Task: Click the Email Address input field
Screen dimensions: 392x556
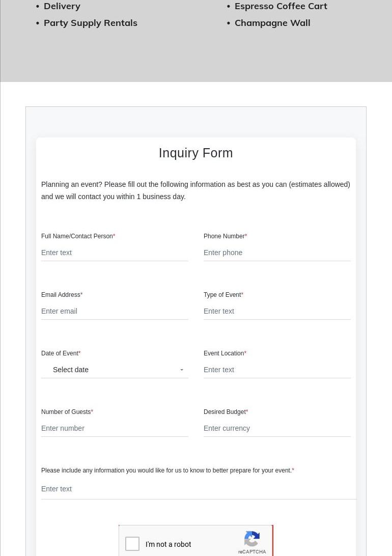Action: pos(115,311)
